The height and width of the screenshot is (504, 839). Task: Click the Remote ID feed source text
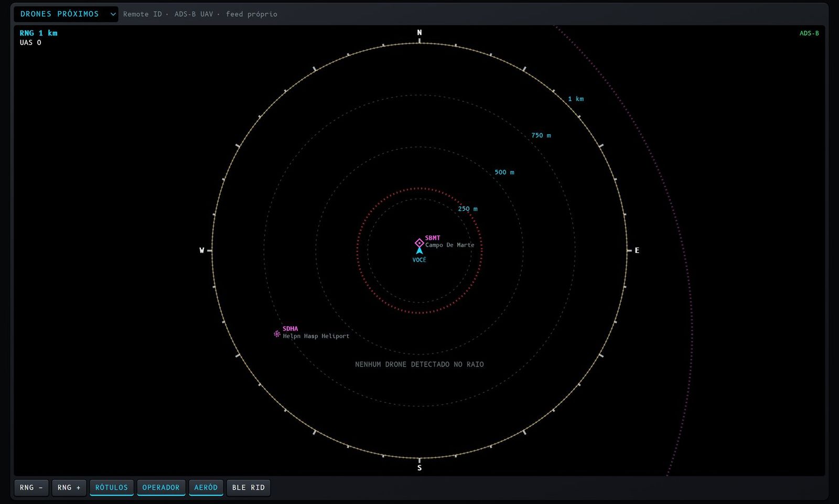pyautogui.click(x=143, y=14)
